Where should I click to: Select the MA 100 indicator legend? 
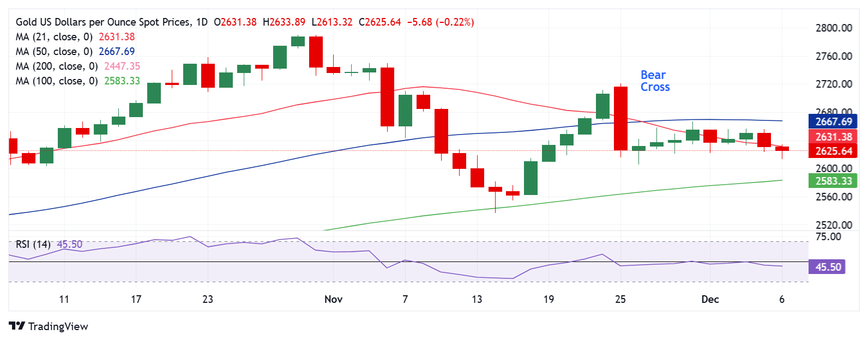(57, 81)
